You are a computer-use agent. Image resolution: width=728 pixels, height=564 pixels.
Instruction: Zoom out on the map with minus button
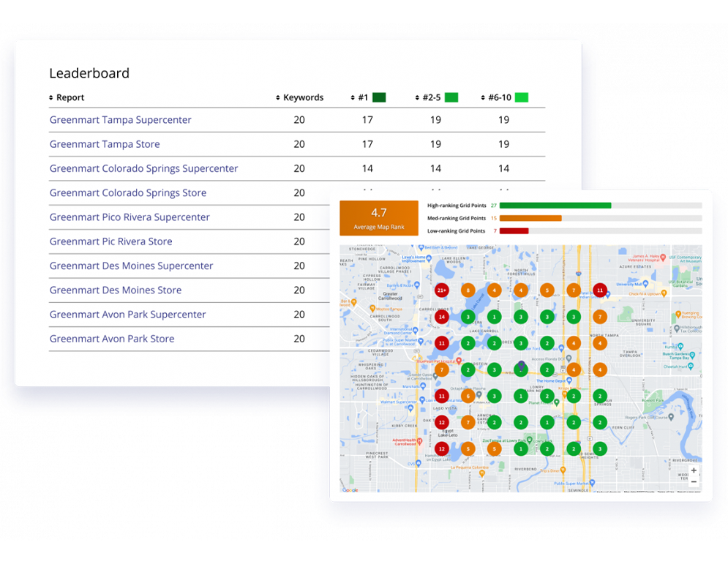click(x=694, y=481)
